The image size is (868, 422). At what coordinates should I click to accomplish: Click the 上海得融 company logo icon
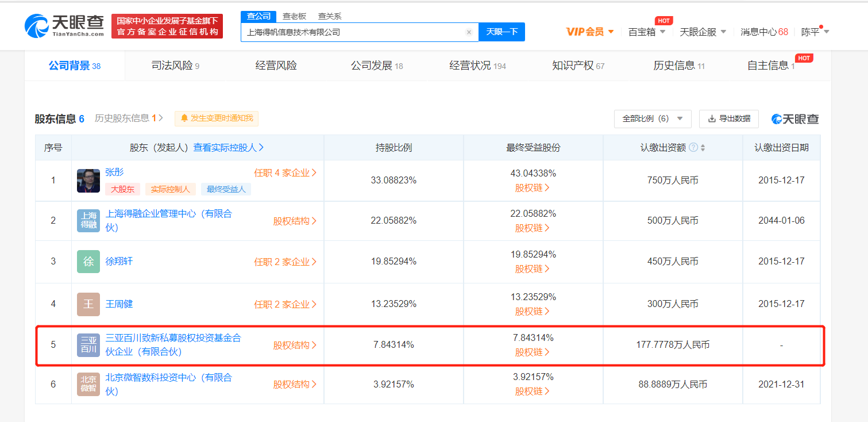click(88, 221)
